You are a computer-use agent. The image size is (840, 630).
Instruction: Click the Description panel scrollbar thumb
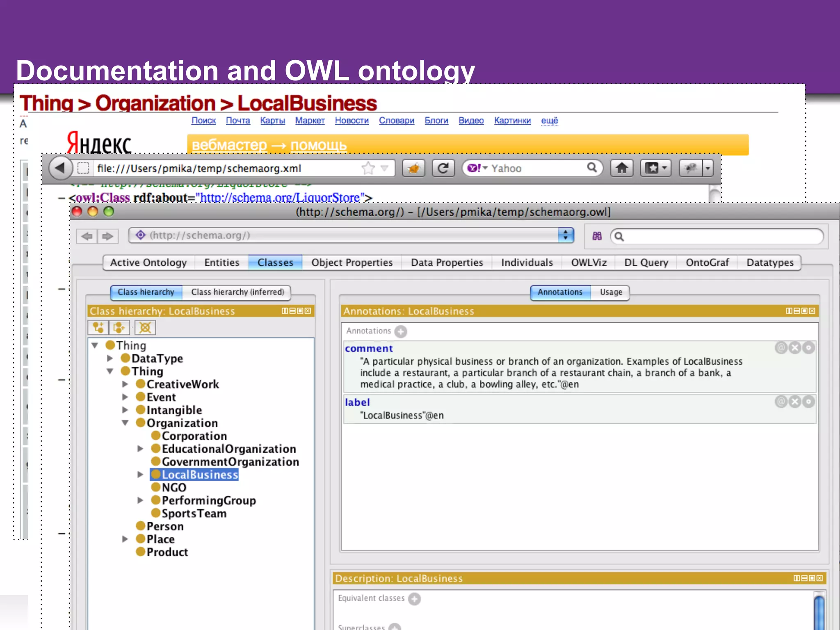coord(819,613)
